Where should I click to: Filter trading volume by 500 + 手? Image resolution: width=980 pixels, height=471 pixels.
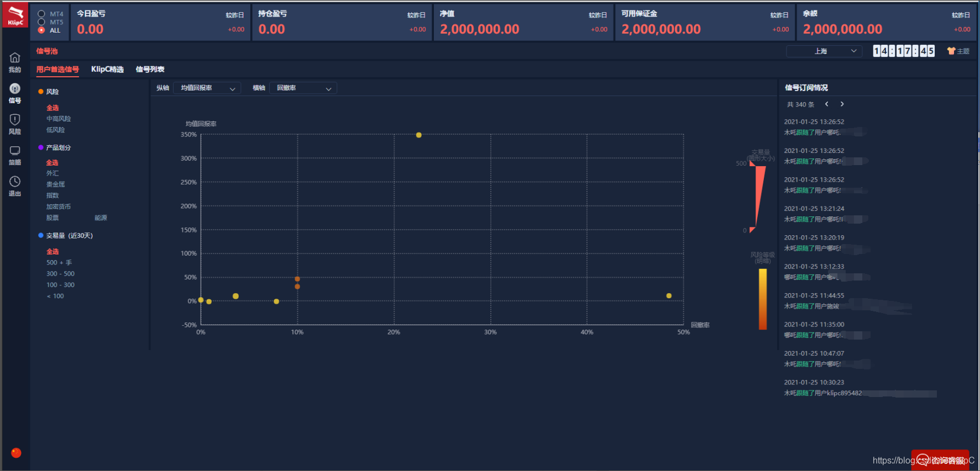[59, 262]
